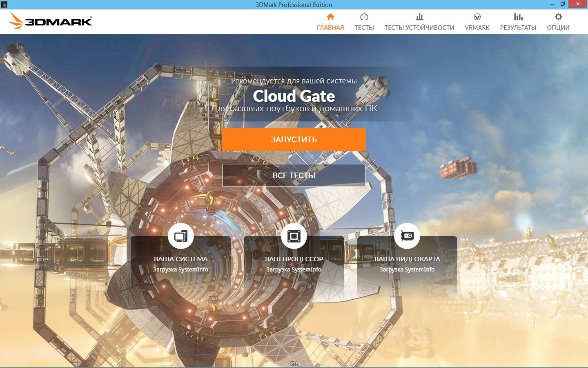This screenshot has width=588, height=368.
Task: Click the Главная home icon
Action: [330, 17]
